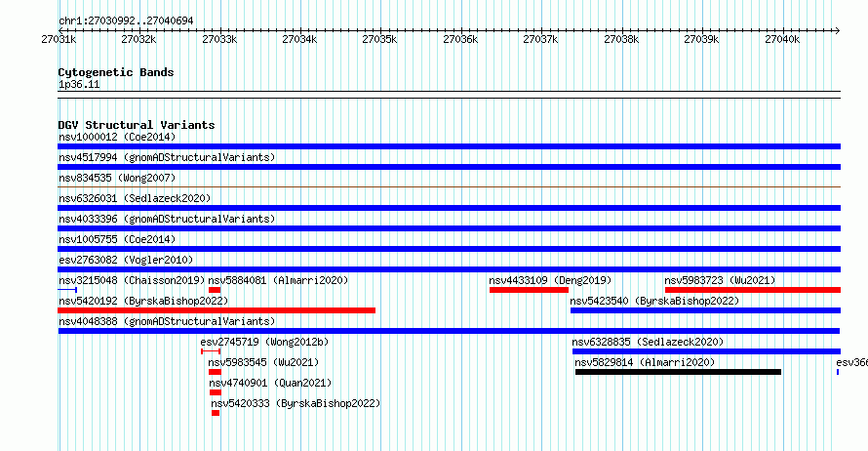Click the thin nsv834535 (Wong2007) line

[x=449, y=187]
